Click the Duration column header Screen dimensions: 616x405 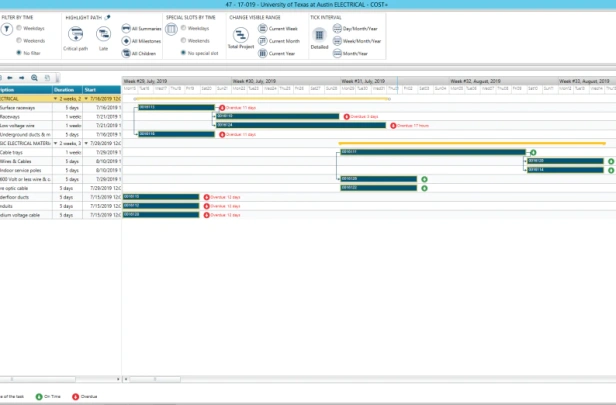click(x=68, y=90)
